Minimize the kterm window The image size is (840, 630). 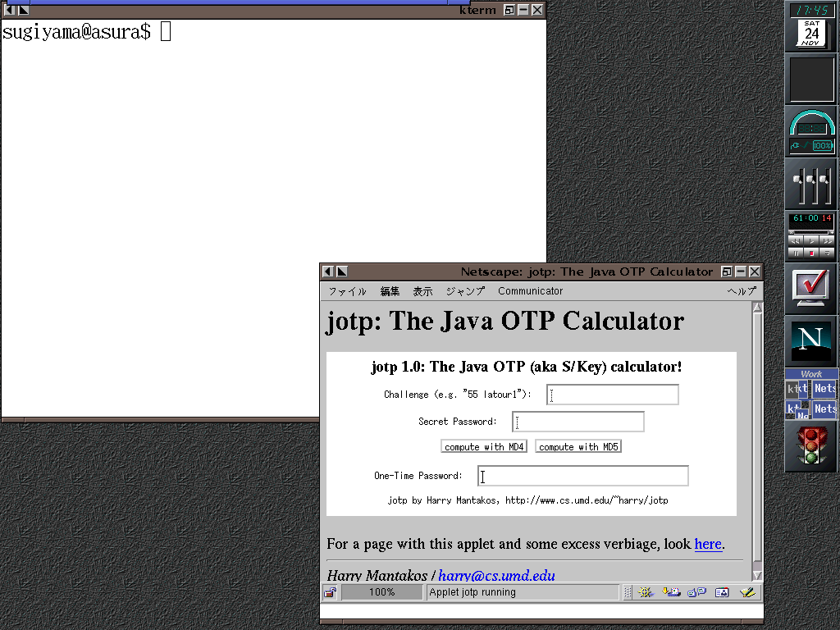pyautogui.click(x=523, y=10)
